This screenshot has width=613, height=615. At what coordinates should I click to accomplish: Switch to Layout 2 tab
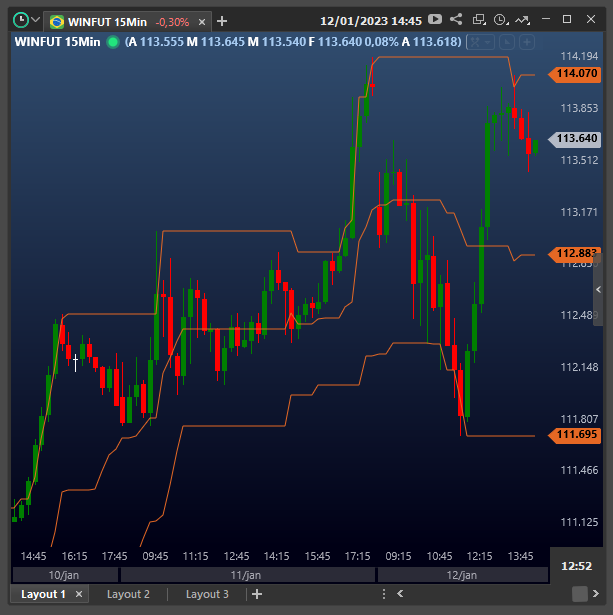click(128, 594)
